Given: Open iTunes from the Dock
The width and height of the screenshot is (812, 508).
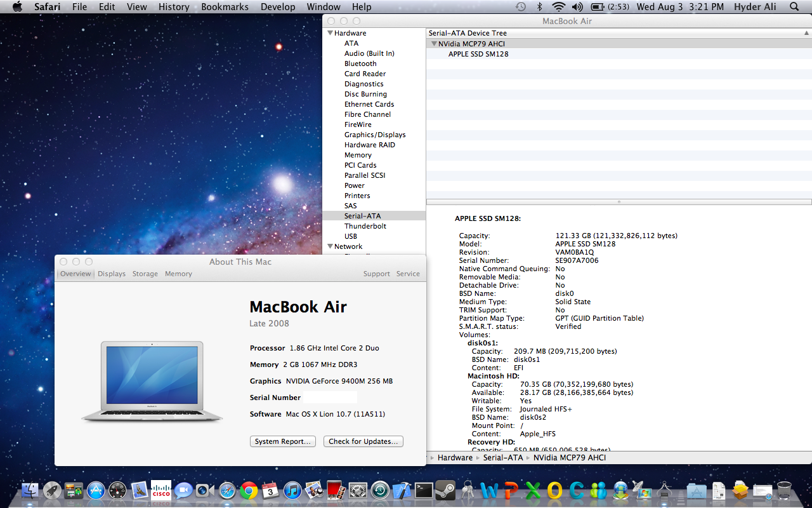Looking at the screenshot, I should tap(292, 490).
